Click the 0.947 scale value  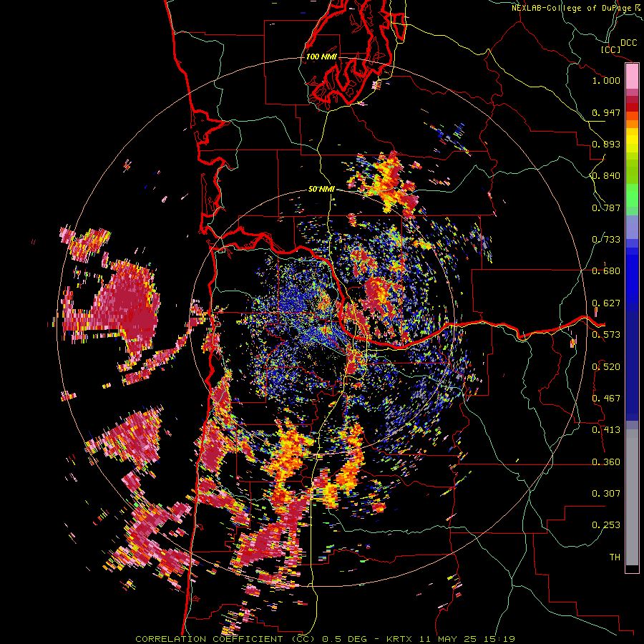(x=606, y=112)
